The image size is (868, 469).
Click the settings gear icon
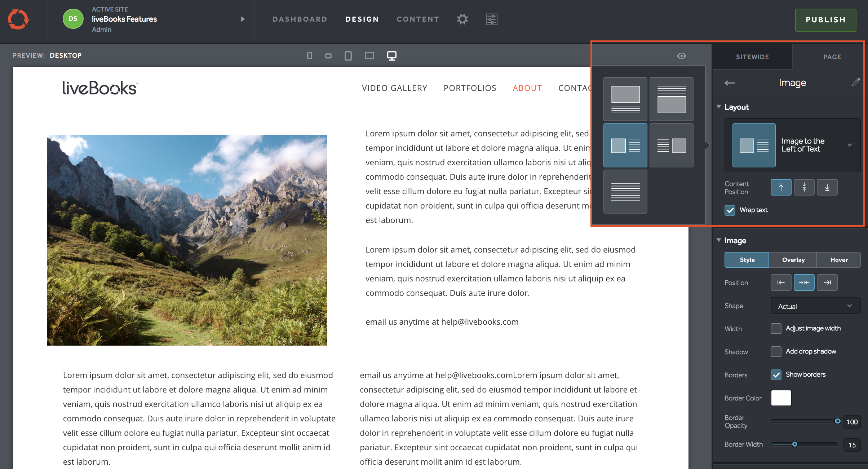(x=462, y=19)
